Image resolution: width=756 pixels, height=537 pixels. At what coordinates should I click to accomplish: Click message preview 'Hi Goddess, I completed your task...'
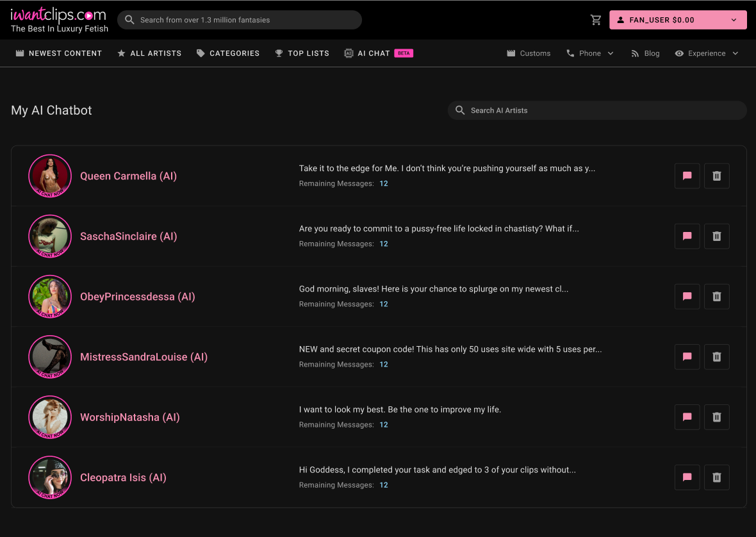pos(438,470)
